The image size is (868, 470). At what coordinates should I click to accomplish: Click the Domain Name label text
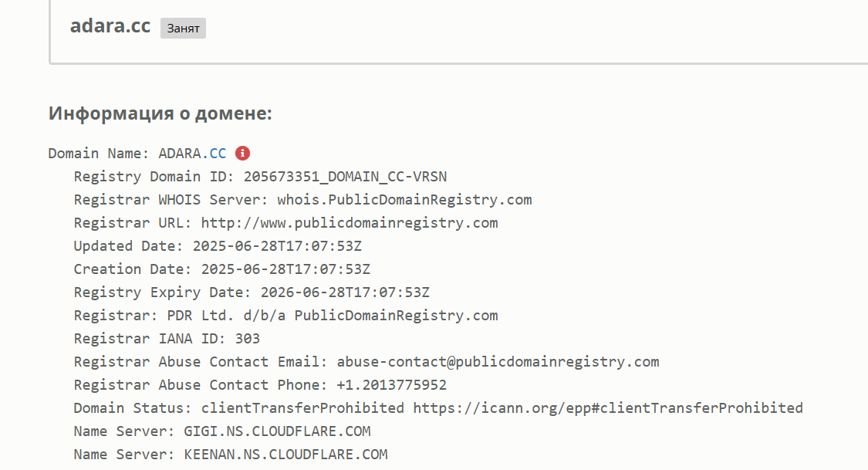[x=99, y=154]
